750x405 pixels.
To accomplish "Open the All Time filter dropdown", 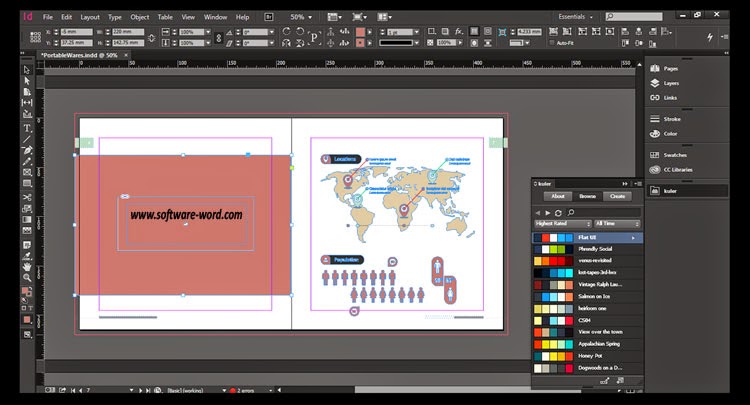I will [x=617, y=224].
